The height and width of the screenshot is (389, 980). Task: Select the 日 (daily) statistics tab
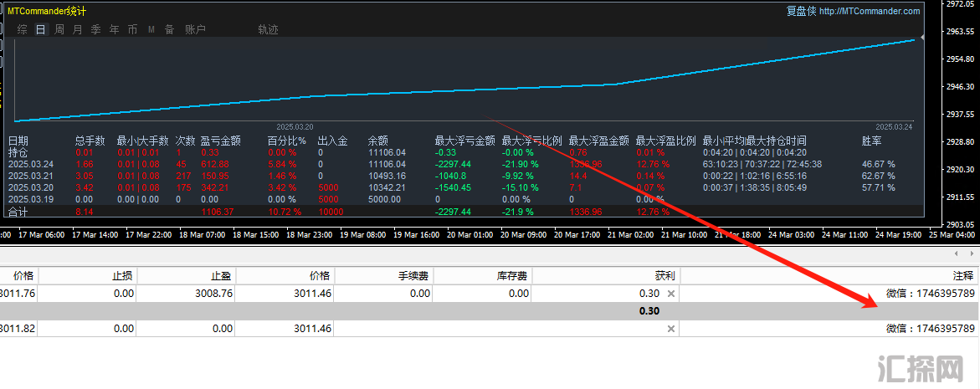[x=40, y=29]
